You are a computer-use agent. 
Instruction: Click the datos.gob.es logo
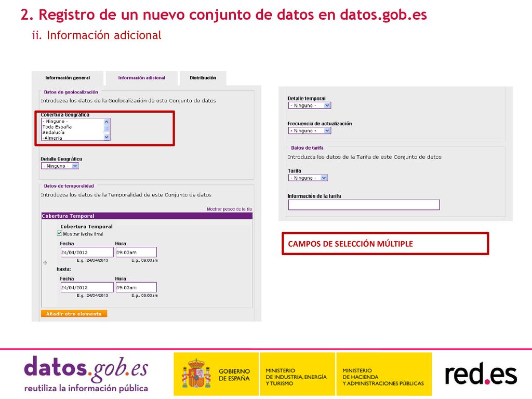86,374
